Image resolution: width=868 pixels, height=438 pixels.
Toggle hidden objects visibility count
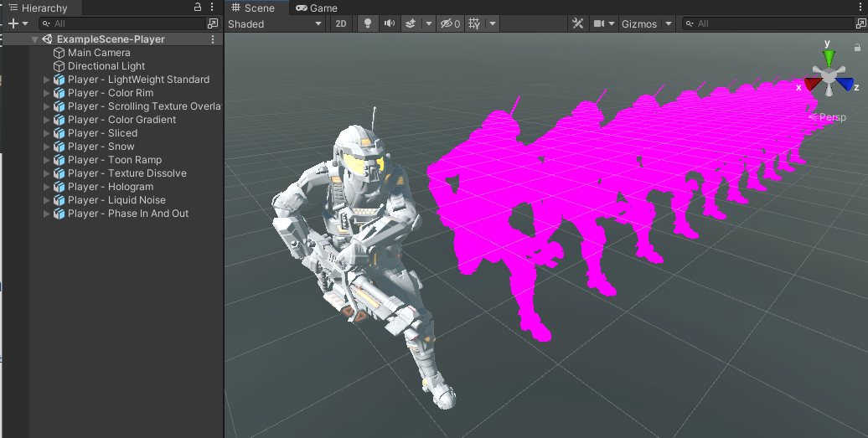pos(450,23)
